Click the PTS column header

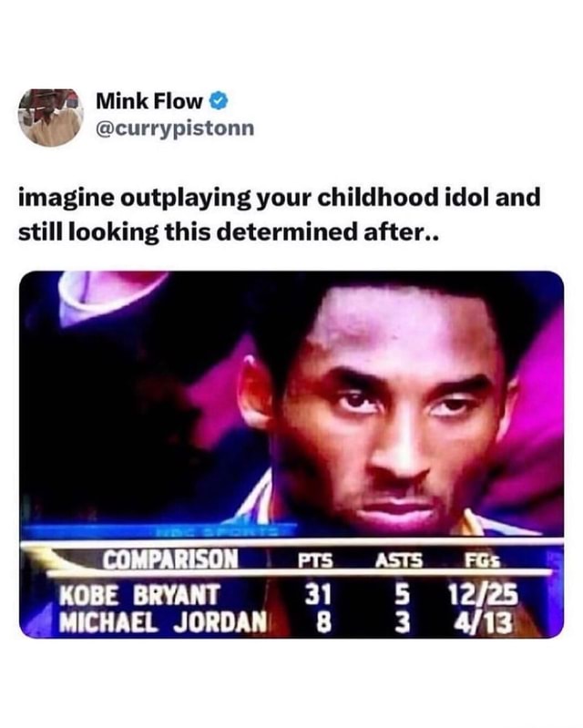[x=315, y=561]
